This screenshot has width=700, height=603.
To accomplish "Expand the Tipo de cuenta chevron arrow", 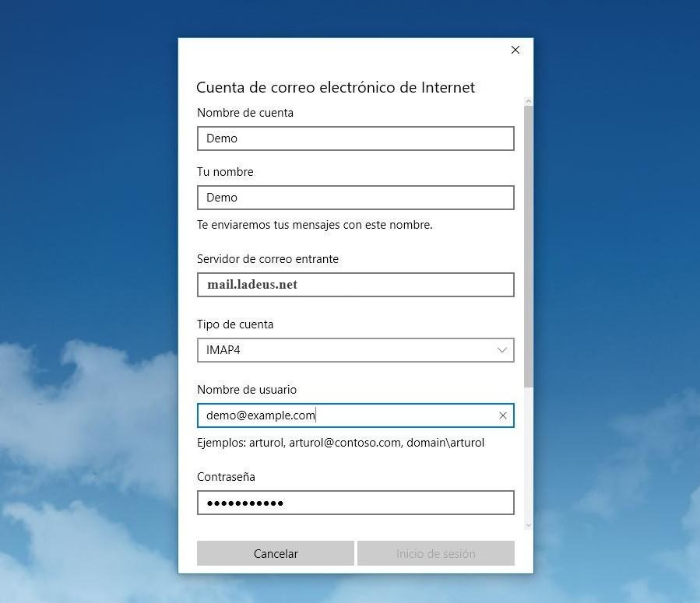I will pyautogui.click(x=502, y=350).
